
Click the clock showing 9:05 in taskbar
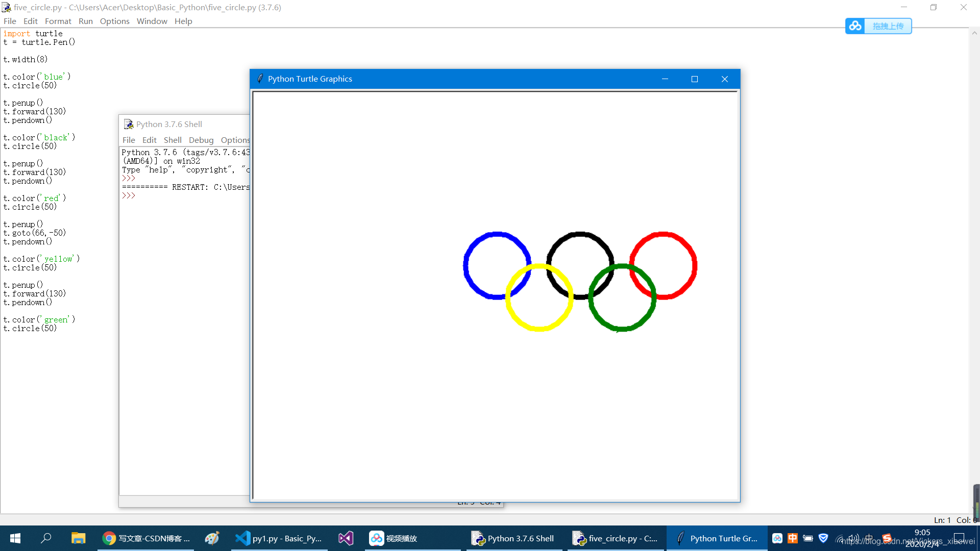click(922, 533)
